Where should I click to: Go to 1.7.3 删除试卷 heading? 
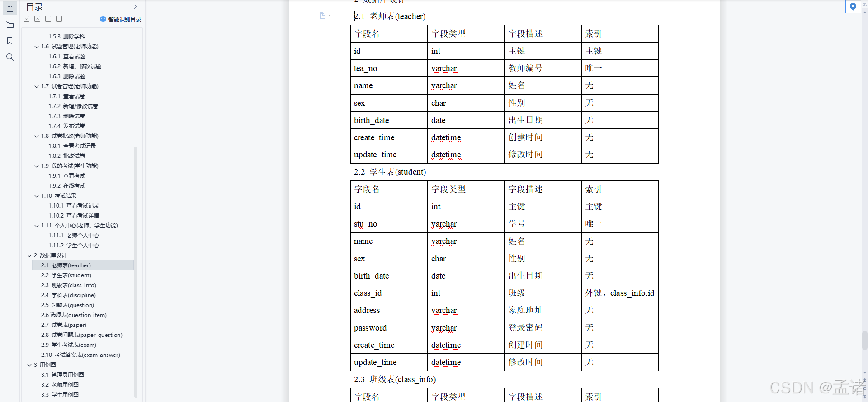tap(66, 116)
